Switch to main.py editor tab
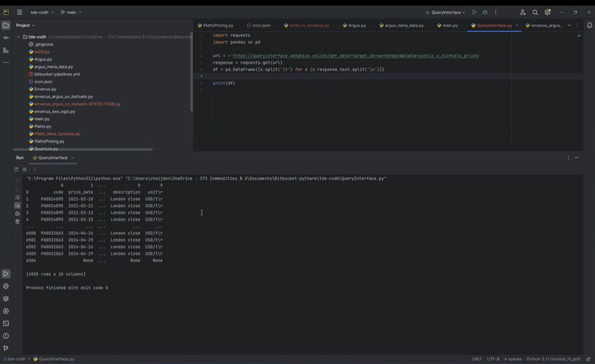The width and height of the screenshot is (595, 364). (x=447, y=25)
